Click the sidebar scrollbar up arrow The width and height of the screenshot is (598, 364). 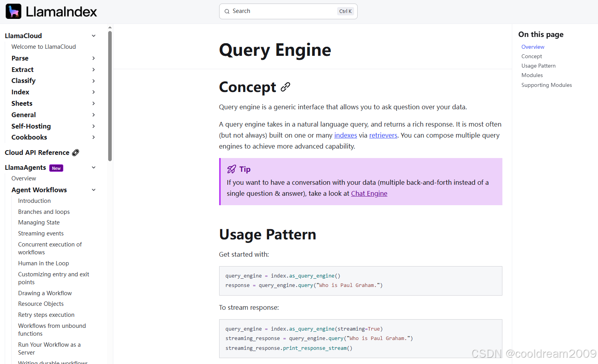pos(110,28)
